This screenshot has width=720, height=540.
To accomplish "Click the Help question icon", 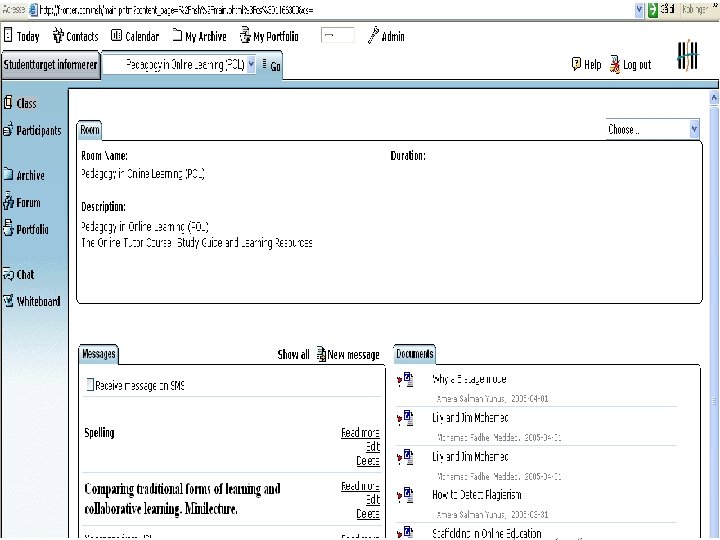I will [x=576, y=64].
